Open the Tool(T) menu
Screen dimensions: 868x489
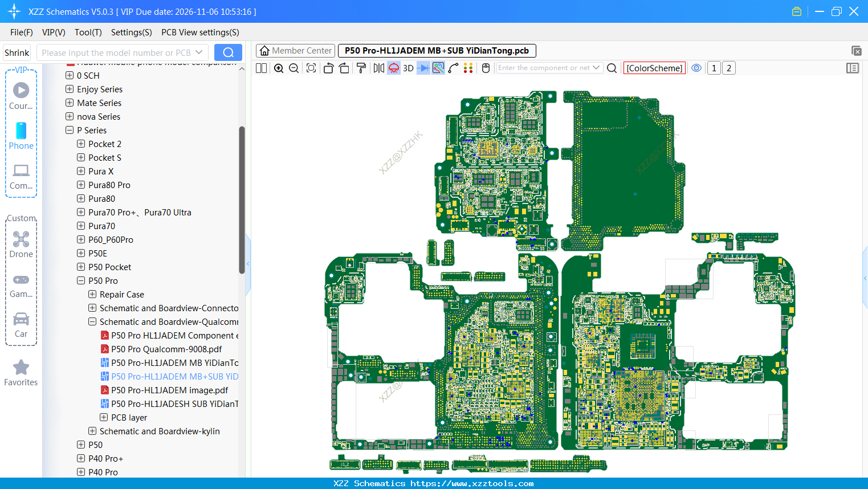[88, 32]
